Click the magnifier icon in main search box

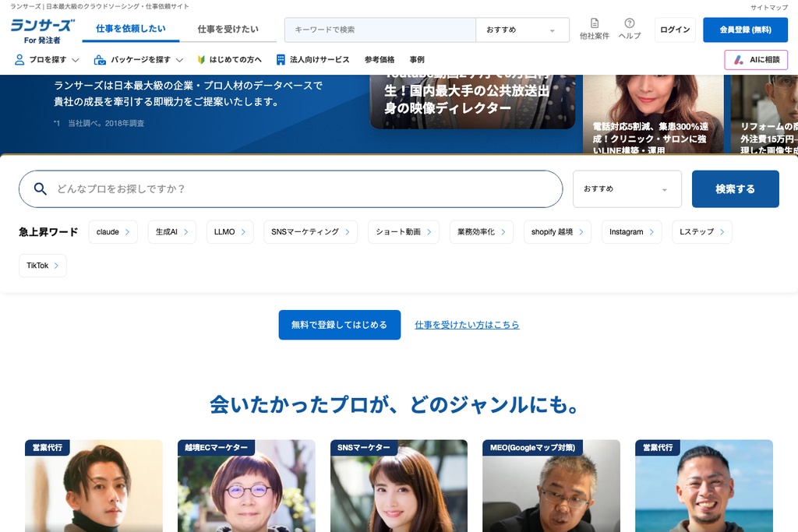coord(41,188)
